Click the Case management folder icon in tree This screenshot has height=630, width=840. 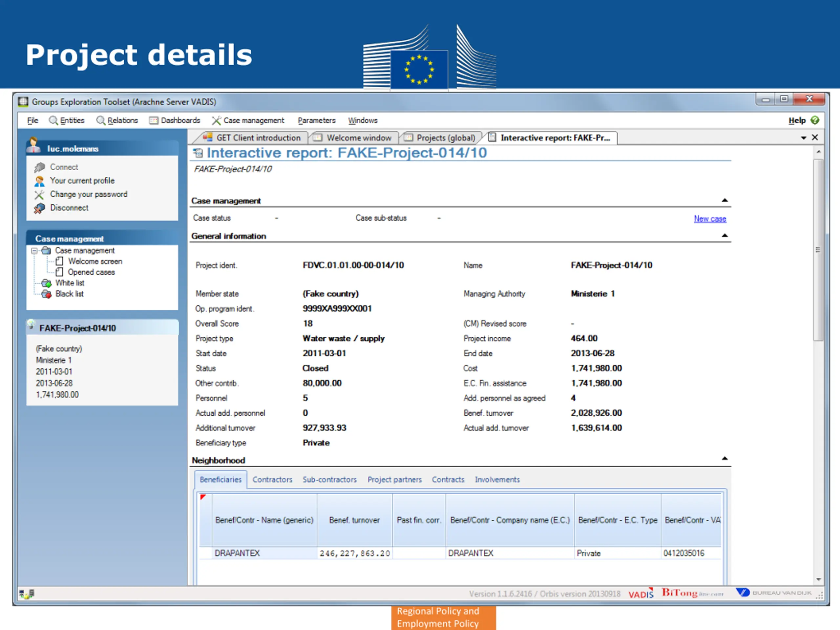[46, 251]
